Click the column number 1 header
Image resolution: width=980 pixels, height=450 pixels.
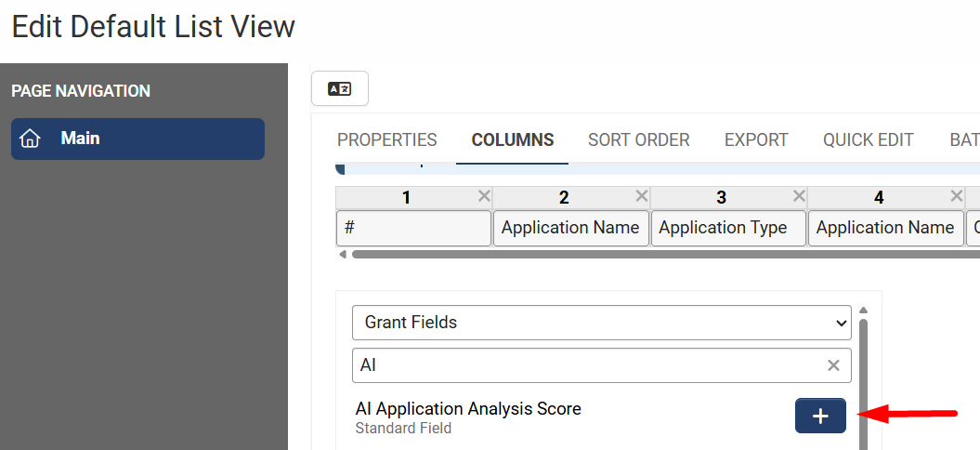coord(406,198)
